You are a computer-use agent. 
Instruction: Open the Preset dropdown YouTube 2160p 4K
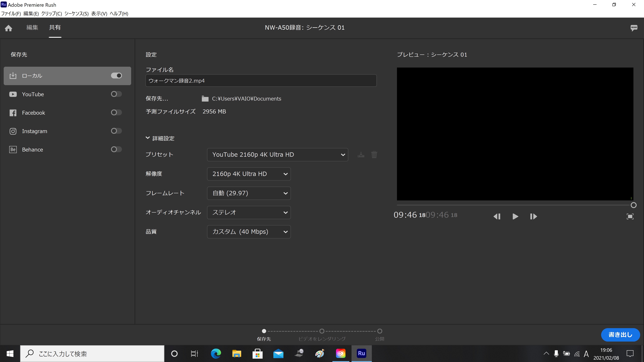tap(278, 155)
